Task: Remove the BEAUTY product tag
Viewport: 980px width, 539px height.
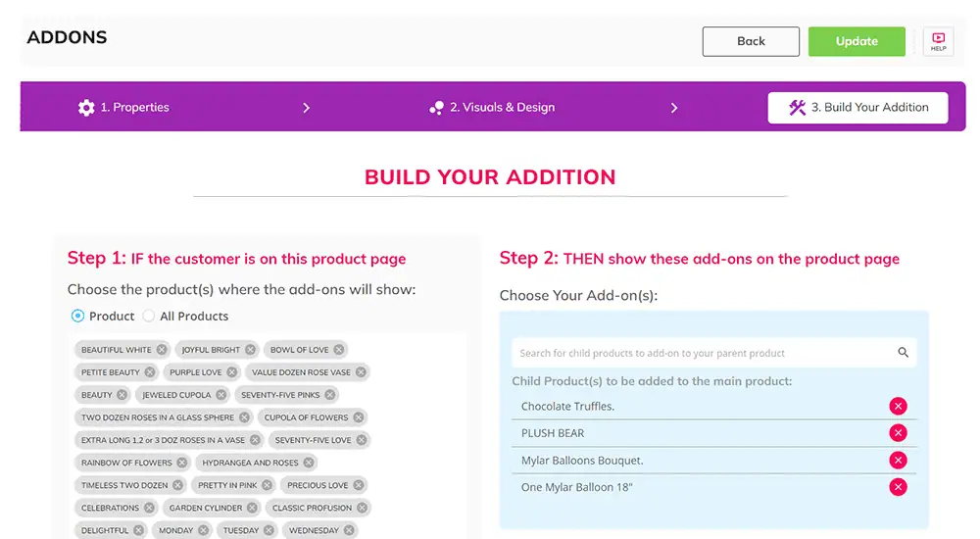Action: [x=122, y=395]
